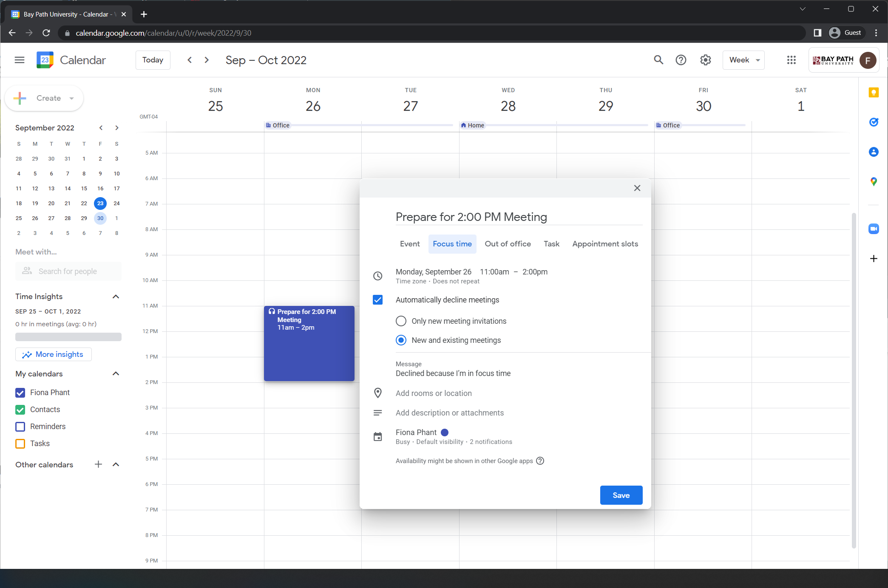The height and width of the screenshot is (588, 888).
Task: Uncheck Automatically decline meetings checkbox
Action: pos(377,300)
